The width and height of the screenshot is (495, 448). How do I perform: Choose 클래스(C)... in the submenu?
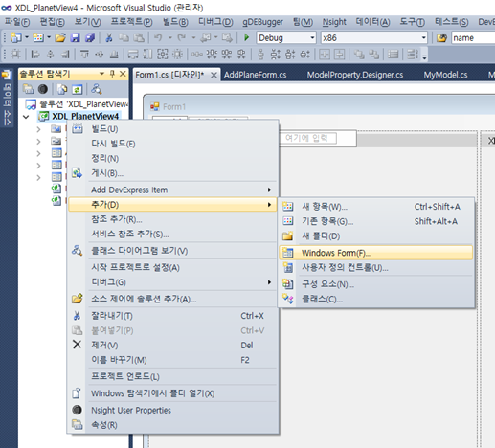(x=376, y=299)
